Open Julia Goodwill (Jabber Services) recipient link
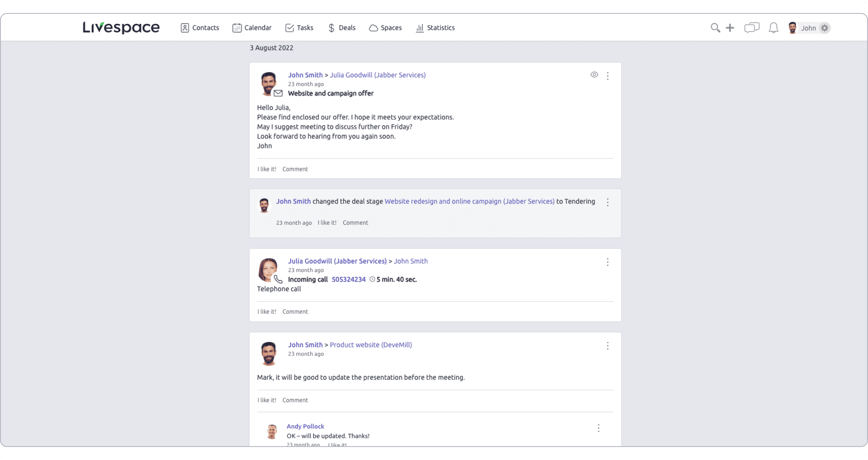 tap(378, 75)
